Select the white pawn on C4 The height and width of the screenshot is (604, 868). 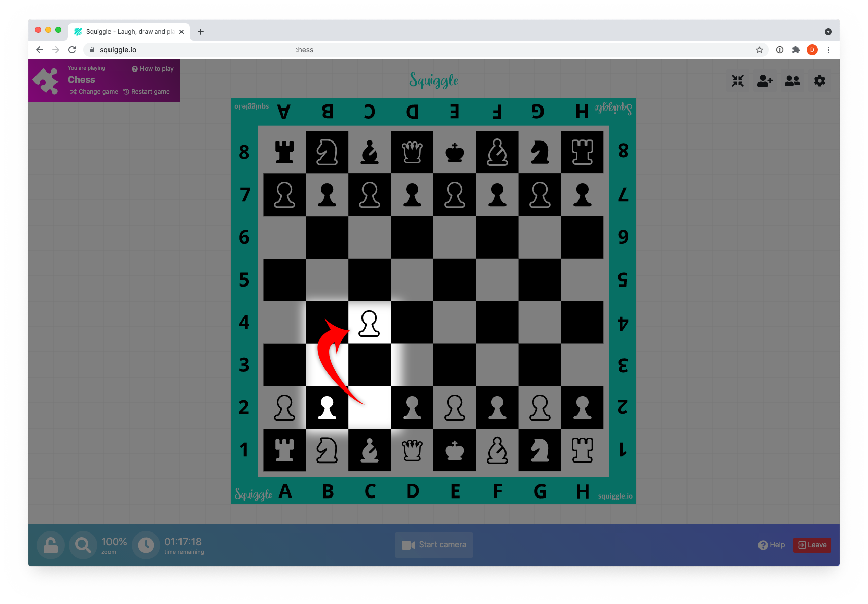pos(369,323)
